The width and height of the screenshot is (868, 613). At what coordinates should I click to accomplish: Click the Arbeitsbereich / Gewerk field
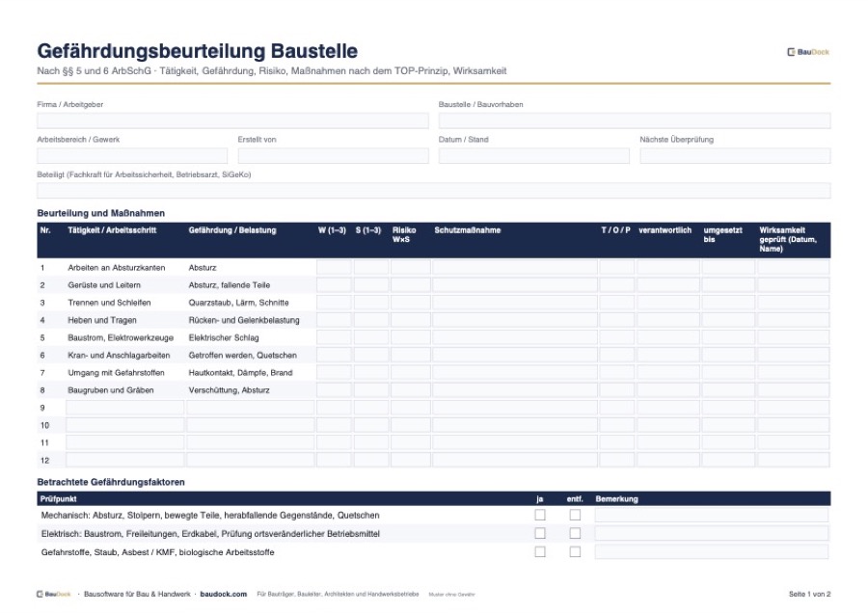132,155
